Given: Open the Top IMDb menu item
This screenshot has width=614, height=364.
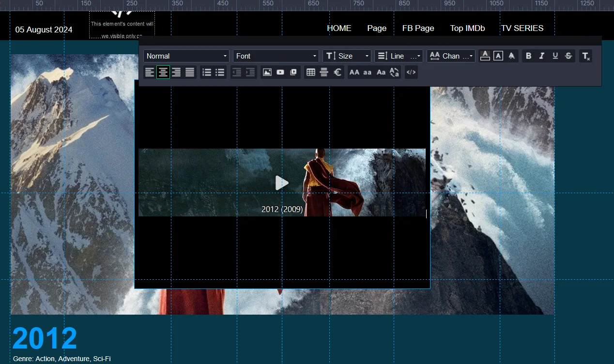Looking at the screenshot, I should coord(467,29).
